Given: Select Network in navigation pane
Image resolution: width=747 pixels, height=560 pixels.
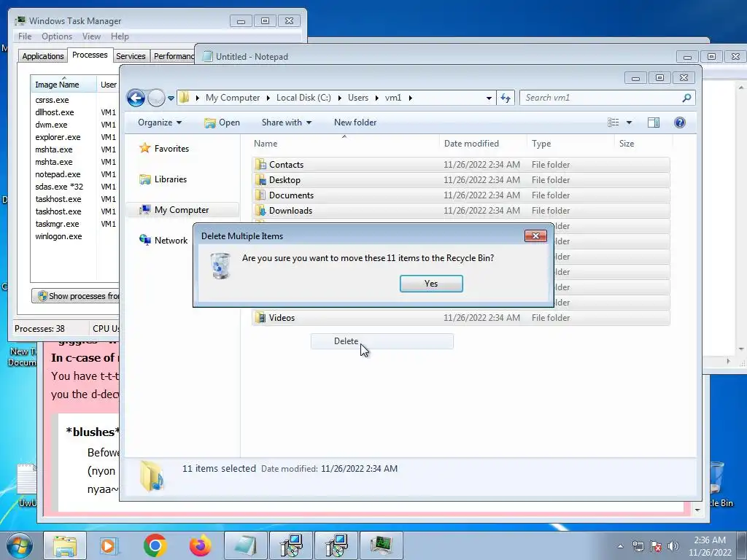Looking at the screenshot, I should (x=163, y=241).
